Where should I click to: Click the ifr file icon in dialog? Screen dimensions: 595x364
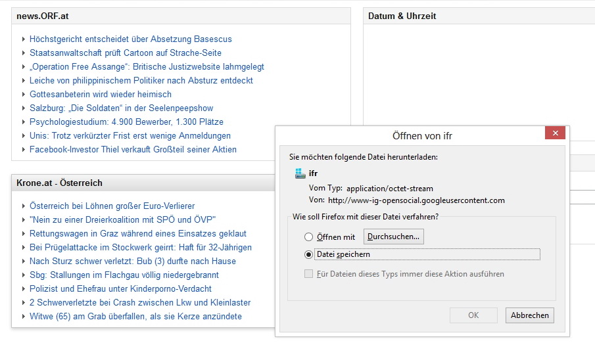pos(300,173)
